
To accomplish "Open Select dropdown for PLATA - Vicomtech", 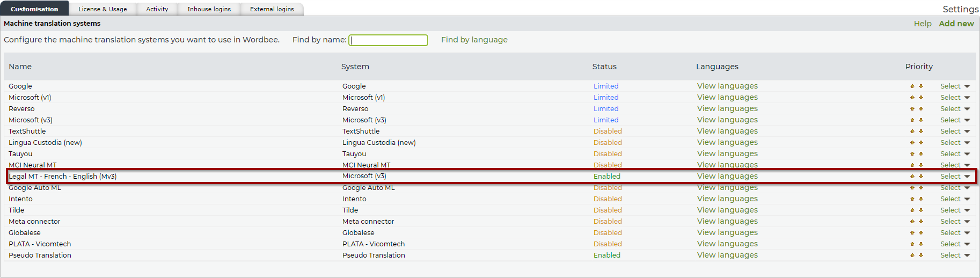I will pos(954,244).
